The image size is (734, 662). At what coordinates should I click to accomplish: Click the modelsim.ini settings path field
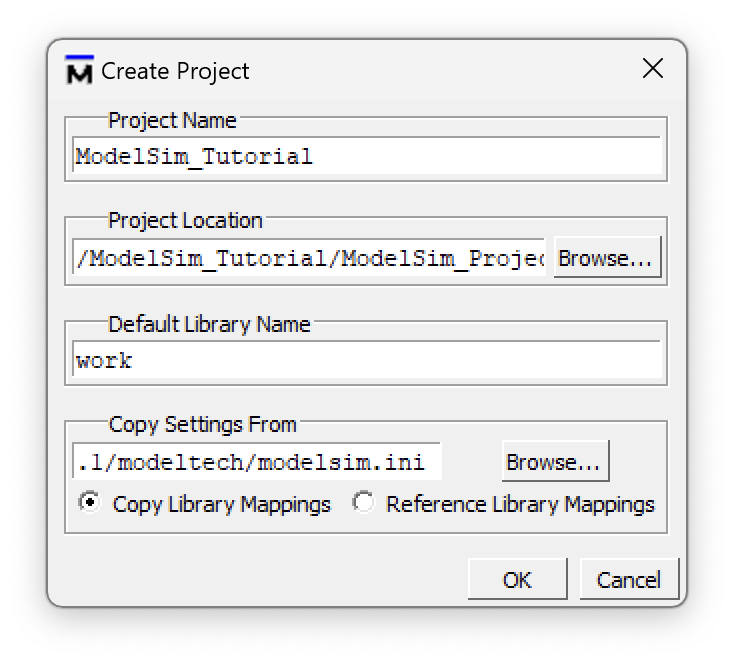(257, 462)
